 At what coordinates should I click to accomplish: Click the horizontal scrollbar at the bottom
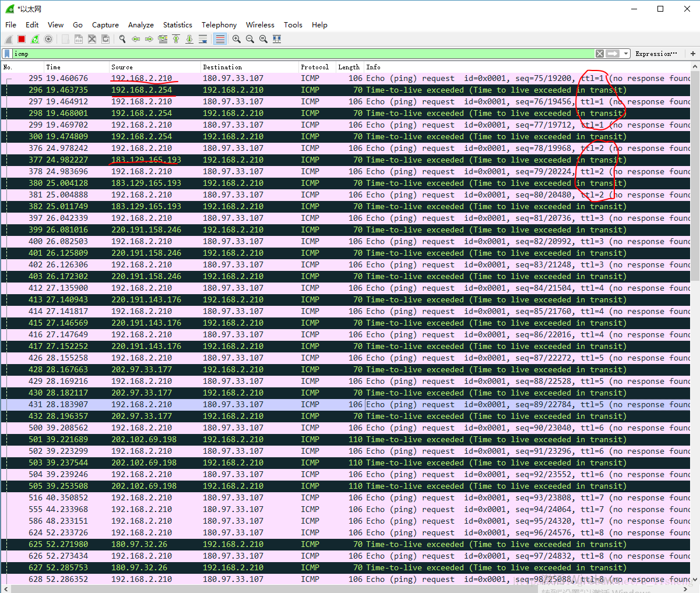coord(346,588)
